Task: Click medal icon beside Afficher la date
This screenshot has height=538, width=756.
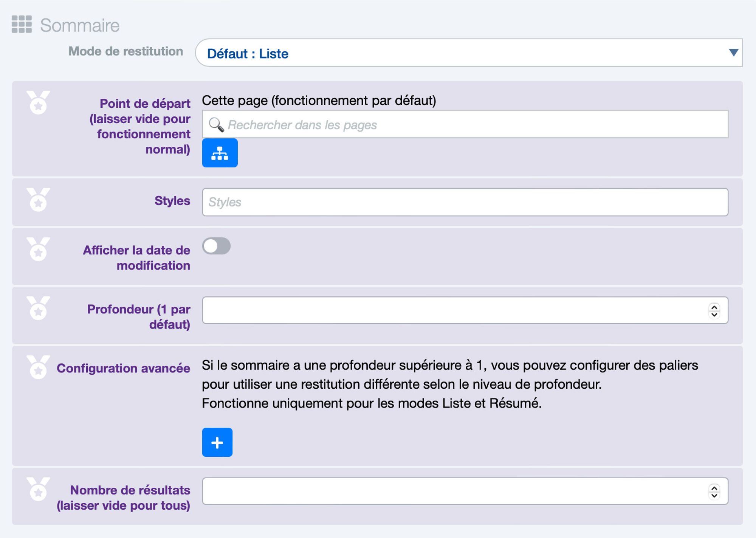Action: point(38,249)
